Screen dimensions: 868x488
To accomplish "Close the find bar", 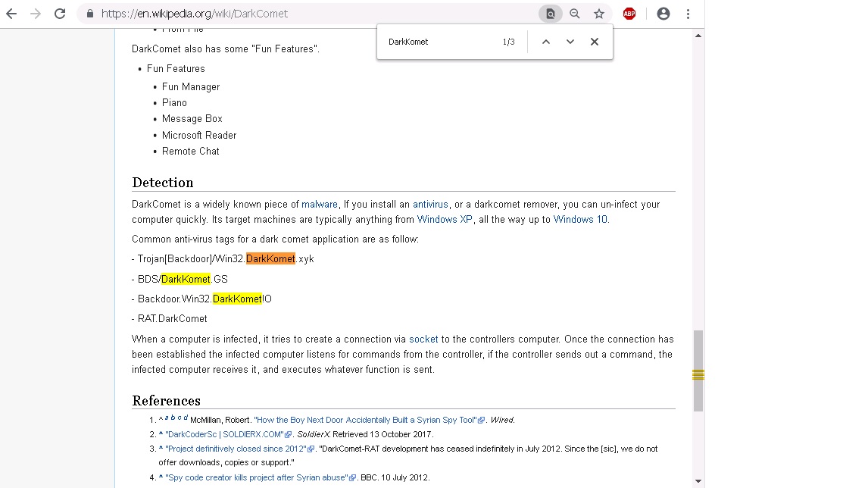I will point(595,42).
